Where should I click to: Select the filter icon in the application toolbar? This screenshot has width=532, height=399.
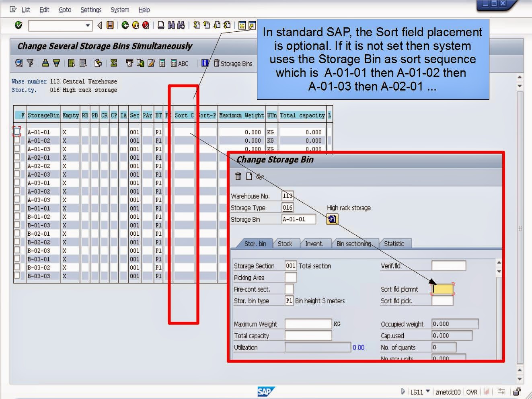tap(30, 63)
